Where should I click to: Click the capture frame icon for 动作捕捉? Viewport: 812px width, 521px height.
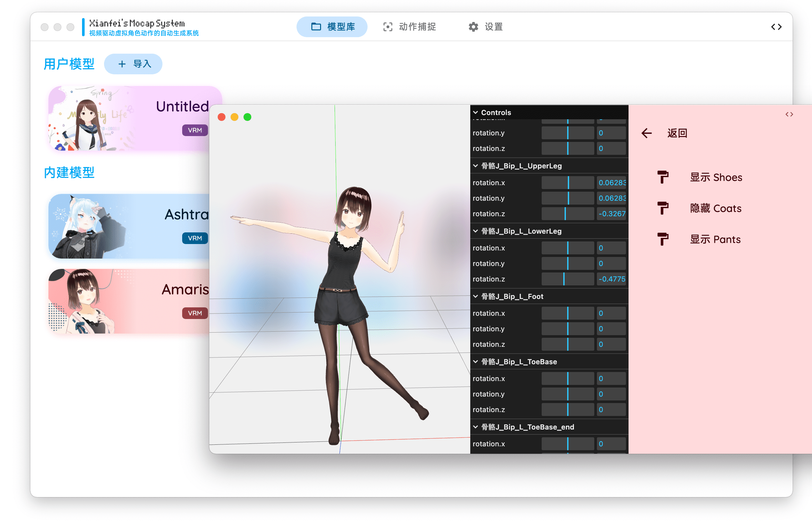(388, 27)
